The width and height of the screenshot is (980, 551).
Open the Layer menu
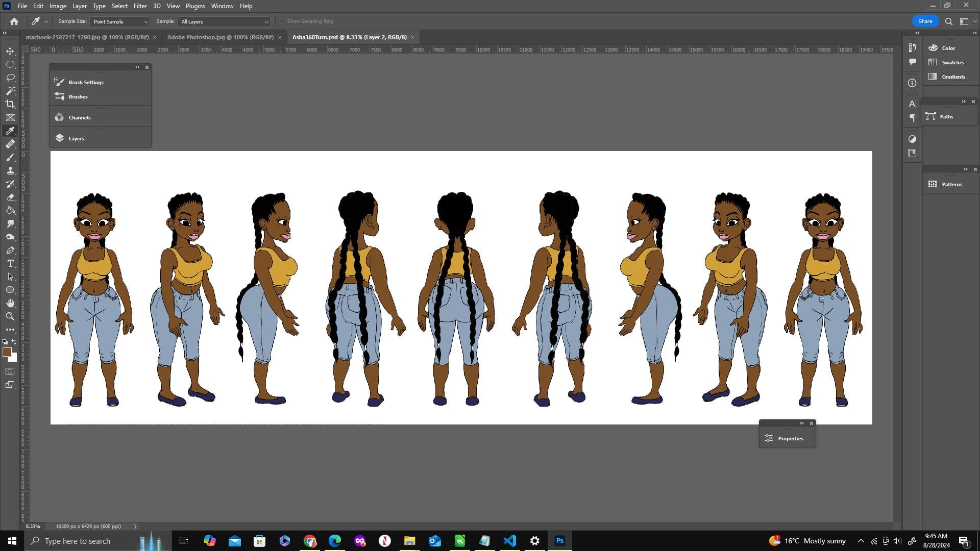(x=79, y=6)
